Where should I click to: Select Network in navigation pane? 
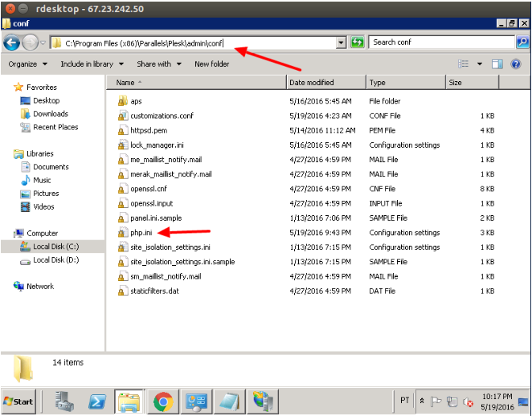click(33, 286)
